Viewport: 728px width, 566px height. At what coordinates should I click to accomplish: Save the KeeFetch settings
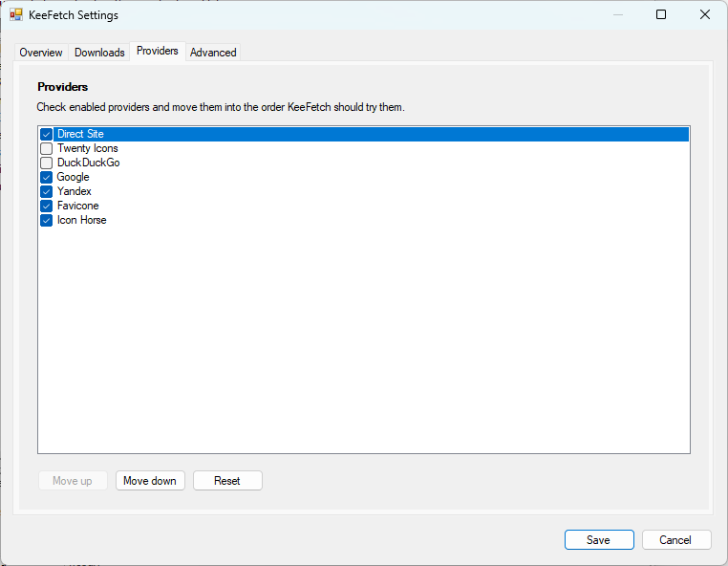(599, 540)
